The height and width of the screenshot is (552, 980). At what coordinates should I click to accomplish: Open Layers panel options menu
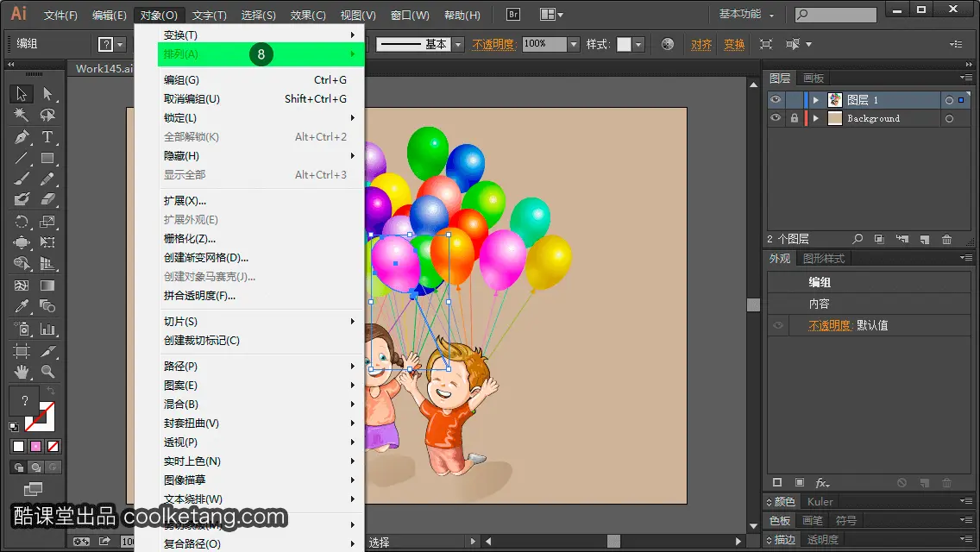click(x=966, y=78)
